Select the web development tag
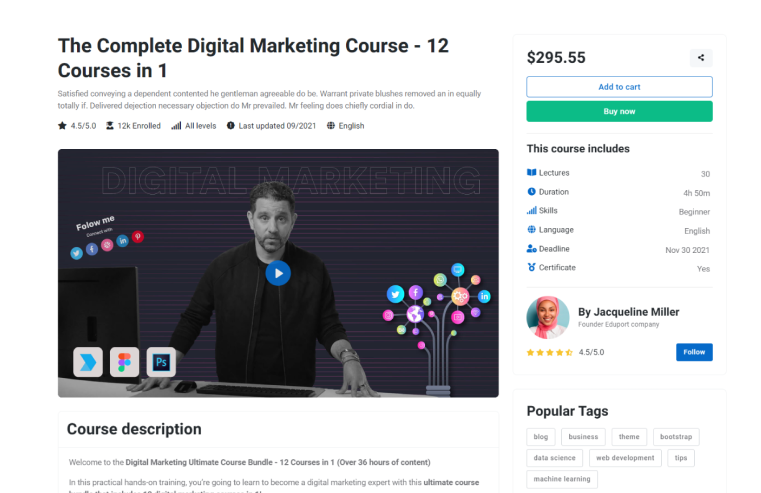 tap(625, 458)
